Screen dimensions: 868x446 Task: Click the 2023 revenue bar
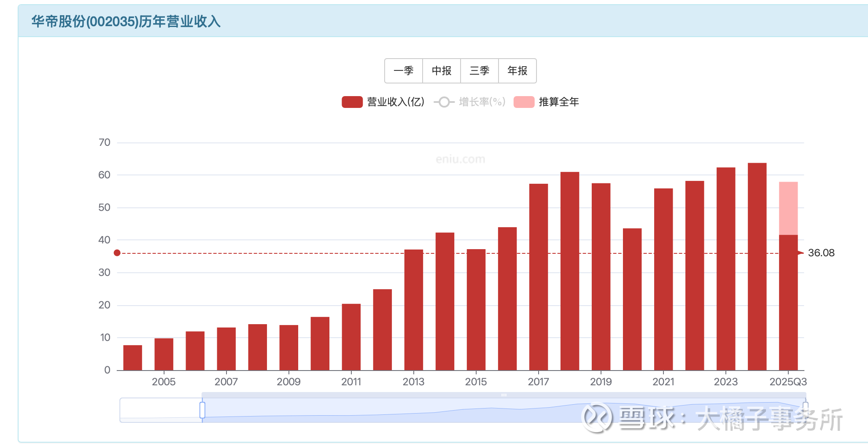[x=725, y=269]
